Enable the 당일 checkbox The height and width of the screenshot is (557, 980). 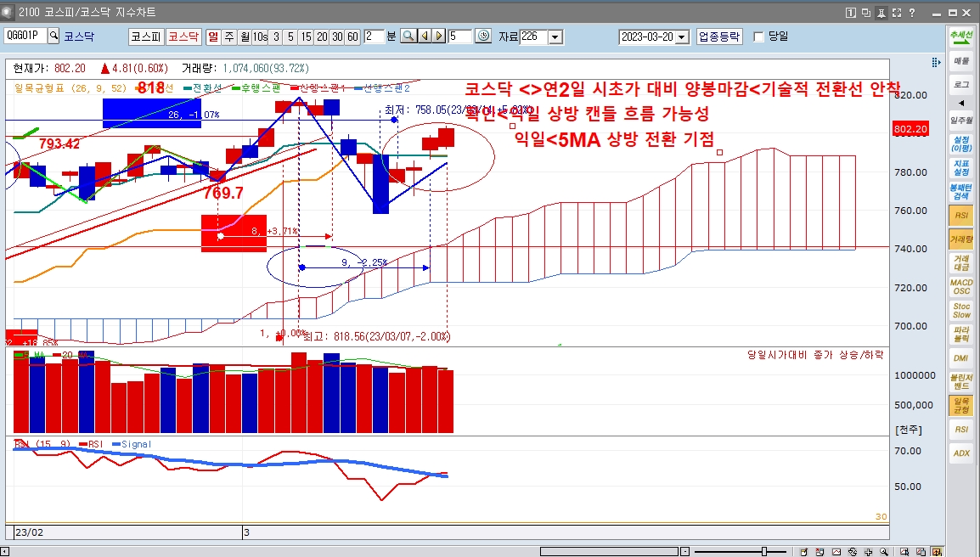758,37
